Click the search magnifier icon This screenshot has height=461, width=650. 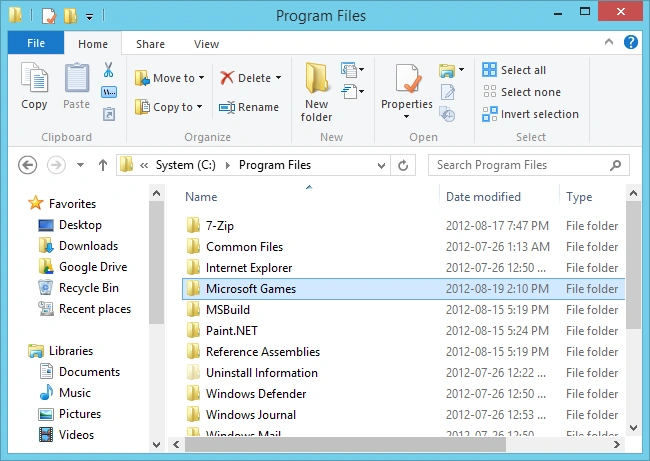click(616, 165)
